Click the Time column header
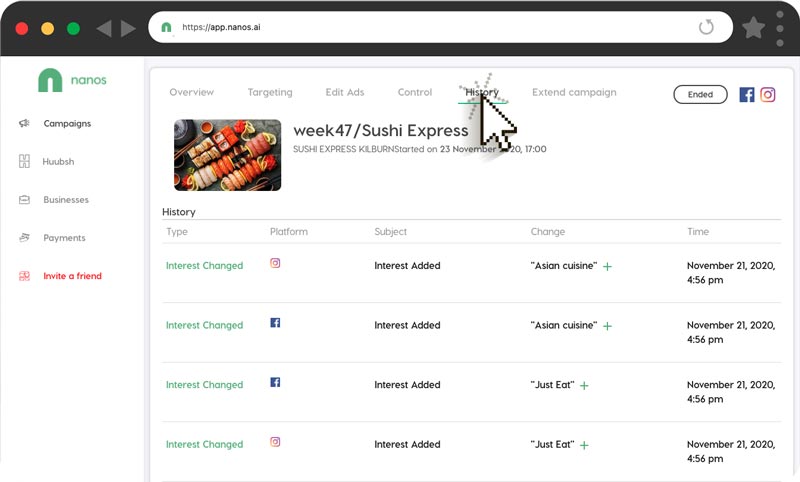 point(697,232)
